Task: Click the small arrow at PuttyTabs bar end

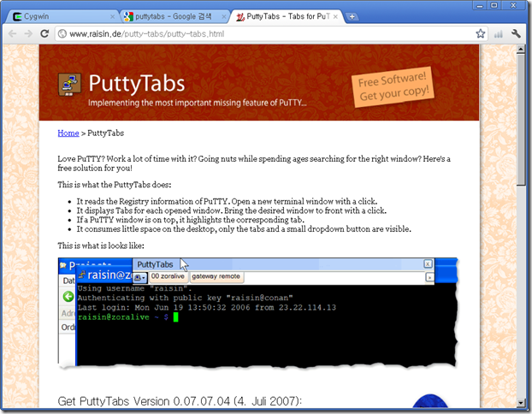Action: pyautogui.click(x=429, y=277)
